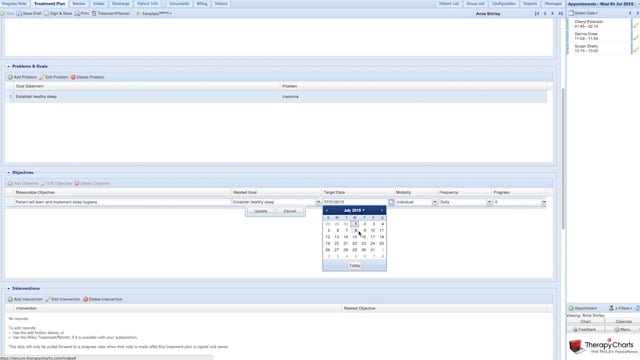Open the TreatmentPlanner tool
The width and height of the screenshot is (640, 360).
[111, 13]
